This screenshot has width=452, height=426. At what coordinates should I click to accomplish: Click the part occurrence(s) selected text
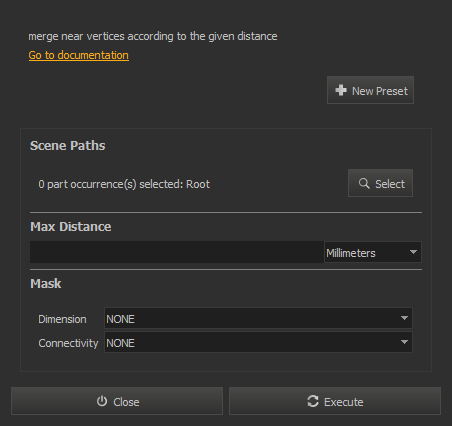pyautogui.click(x=124, y=184)
